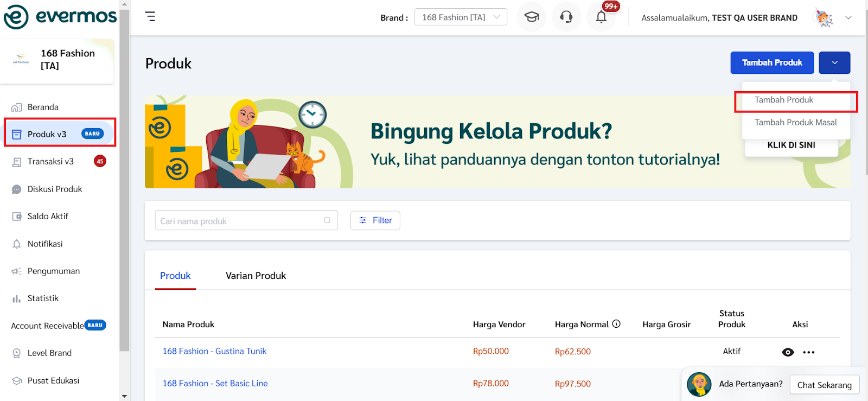The height and width of the screenshot is (401, 868).
Task: Click the Bingung Kelola Produk banner
Action: (497, 142)
